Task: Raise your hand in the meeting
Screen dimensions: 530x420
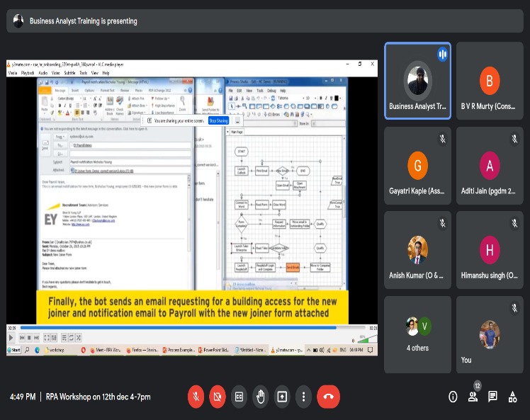Action: coord(260,397)
